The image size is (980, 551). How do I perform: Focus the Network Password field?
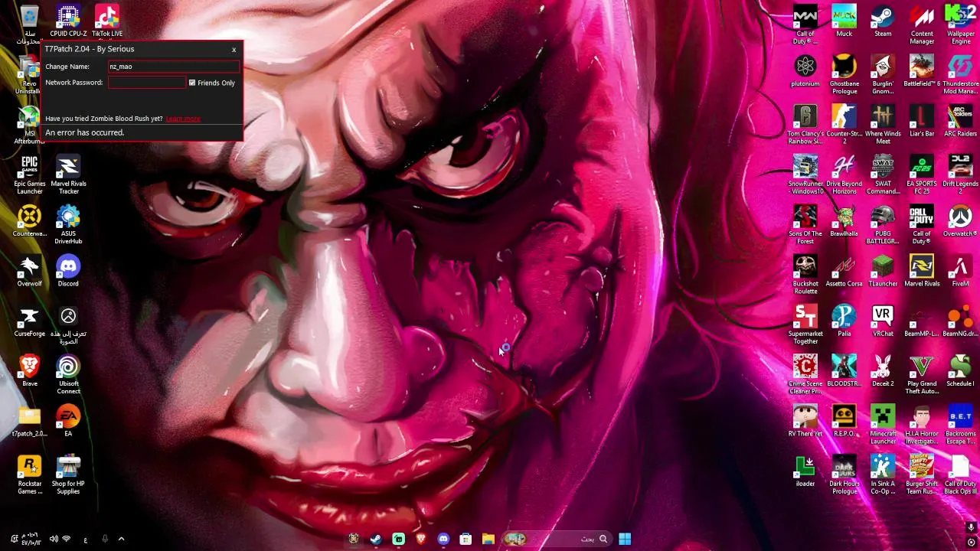tap(146, 83)
